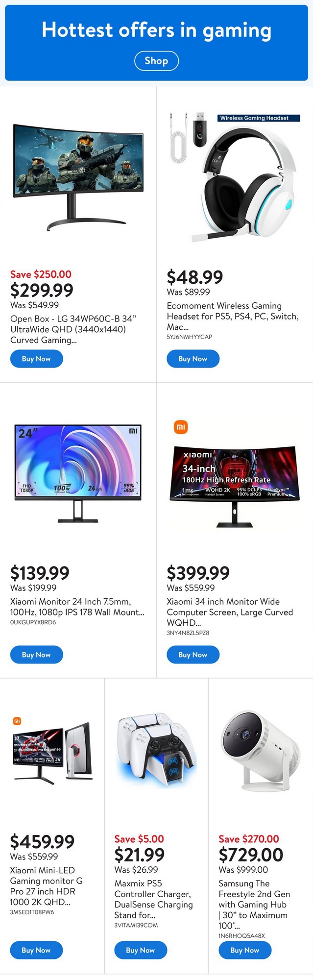Click the orange Xiaomi logo above 34-inch monitor
The image size is (313, 980).
point(181,427)
